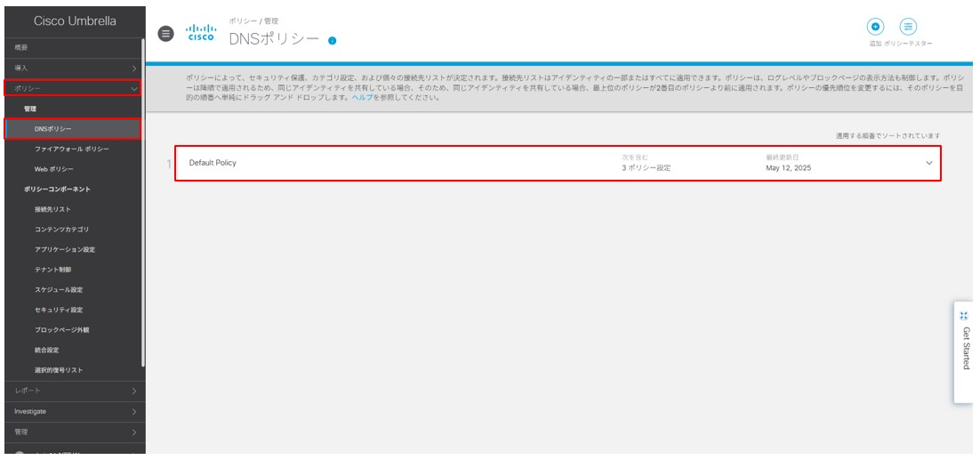
Task: Click the Cisco logo
Action: coord(201,33)
